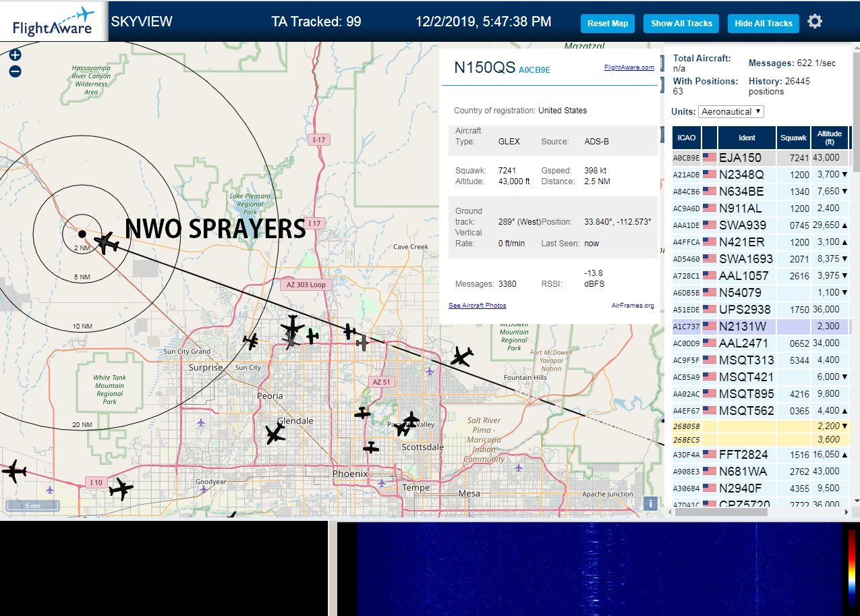Screen dimensions: 860x616
Task: Zoom in the map with plus button
Action: (x=16, y=55)
